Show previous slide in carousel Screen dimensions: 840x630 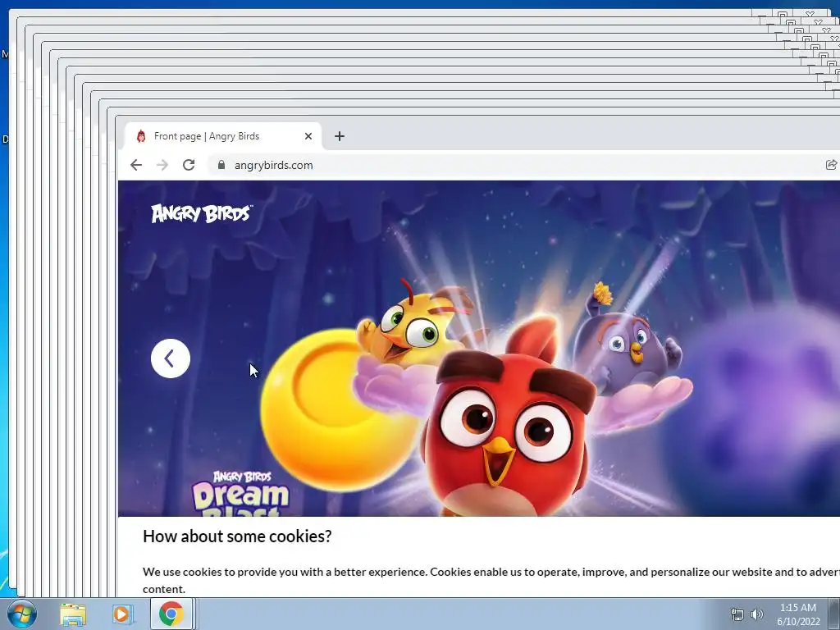(x=171, y=358)
